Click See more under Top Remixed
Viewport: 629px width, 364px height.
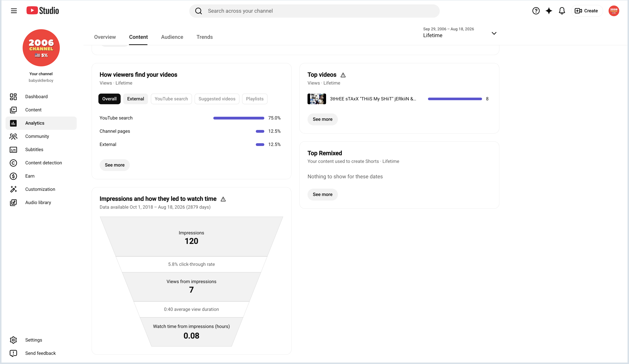(x=322, y=194)
